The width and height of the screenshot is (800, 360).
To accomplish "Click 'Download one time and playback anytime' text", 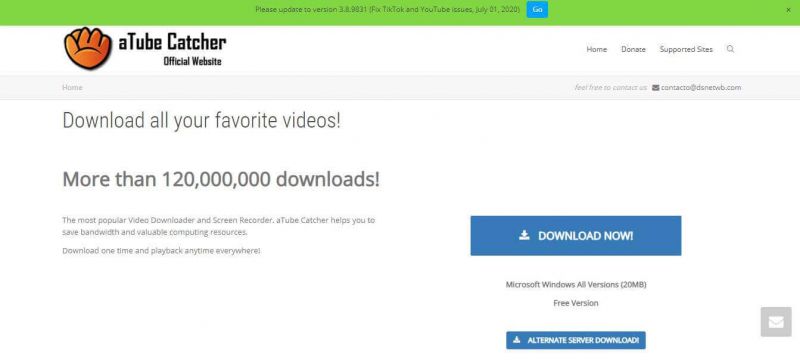I will coord(161,251).
